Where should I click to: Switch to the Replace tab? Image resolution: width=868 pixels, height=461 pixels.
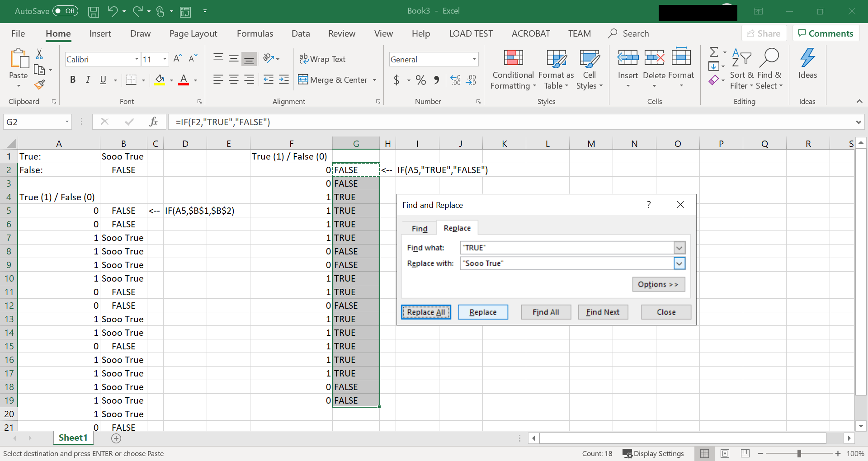[x=457, y=228]
